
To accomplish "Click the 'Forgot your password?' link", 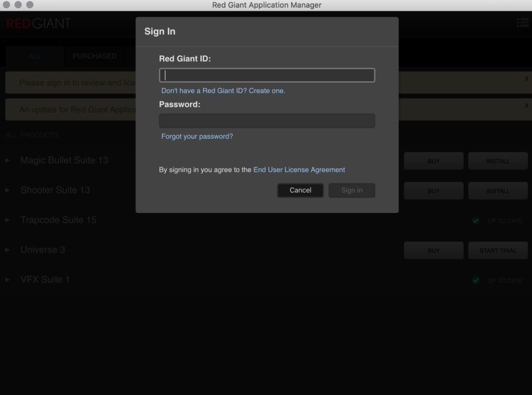I will (197, 137).
